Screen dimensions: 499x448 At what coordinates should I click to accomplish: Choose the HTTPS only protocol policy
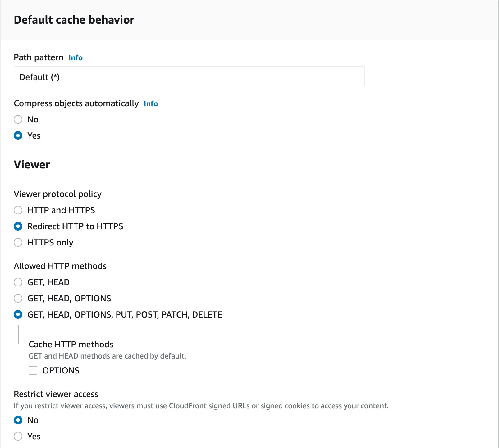(18, 242)
